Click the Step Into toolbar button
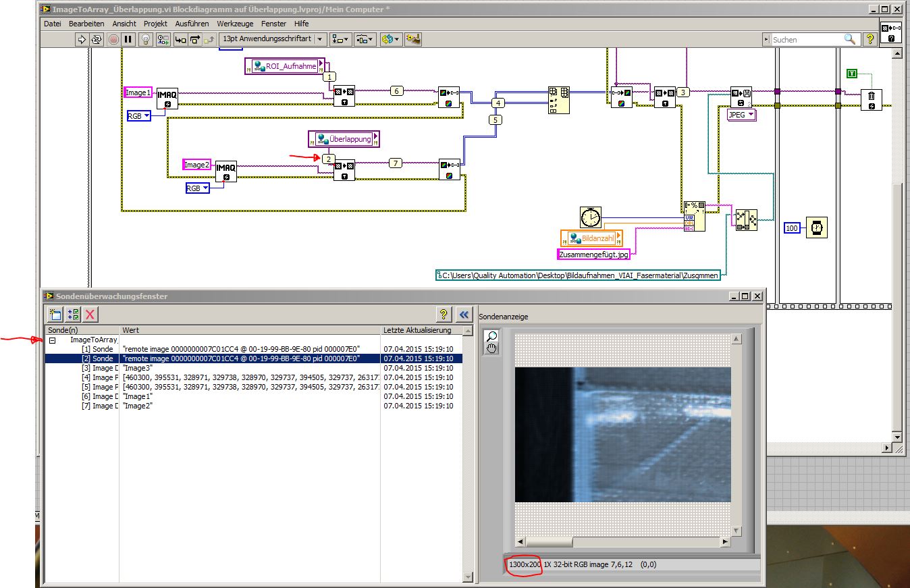This screenshot has height=588, width=910. [180, 39]
